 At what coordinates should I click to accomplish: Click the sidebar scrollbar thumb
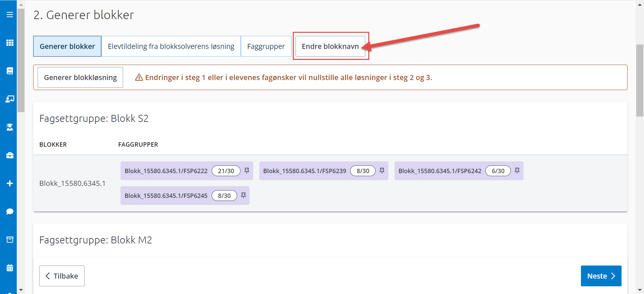click(21, 60)
